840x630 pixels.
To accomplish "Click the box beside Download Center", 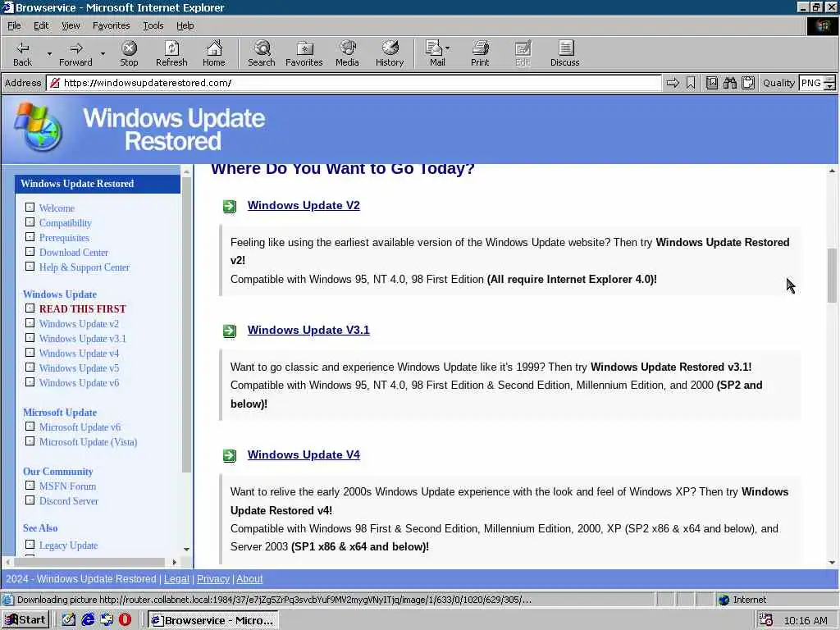I will point(30,252).
